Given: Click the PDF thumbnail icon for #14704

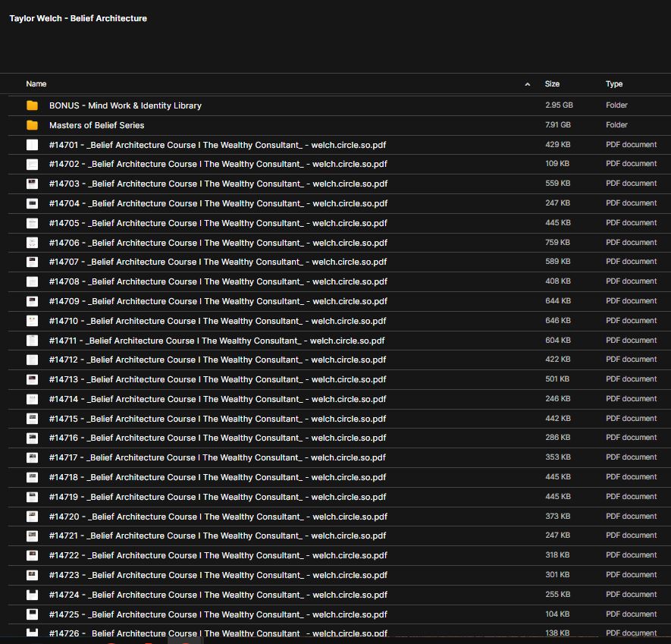Looking at the screenshot, I should coord(32,203).
